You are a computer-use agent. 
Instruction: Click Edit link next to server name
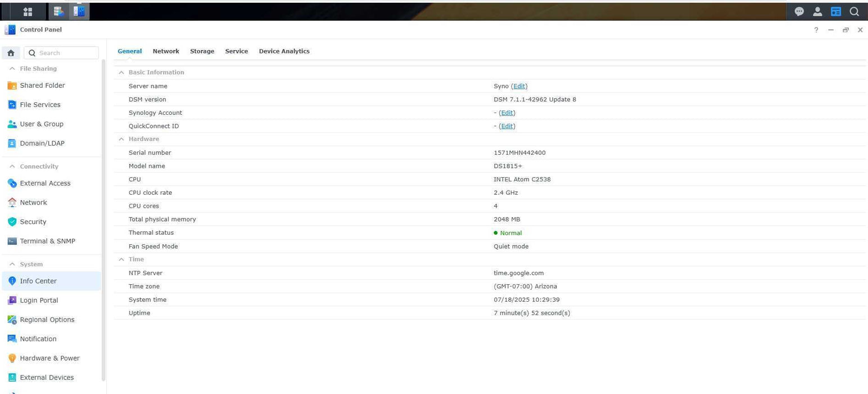(519, 86)
